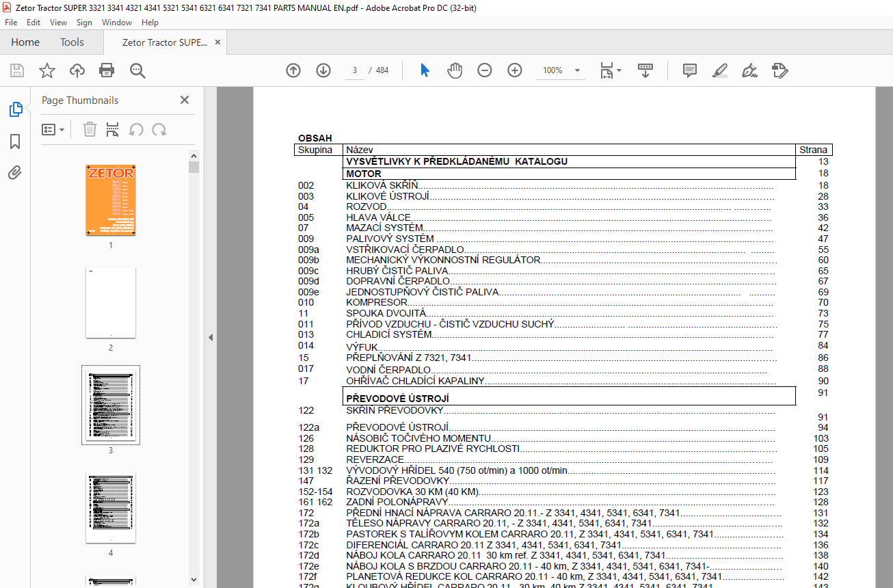Zoom out with the minus icon
Image resolution: width=893 pixels, height=588 pixels.
(x=485, y=70)
